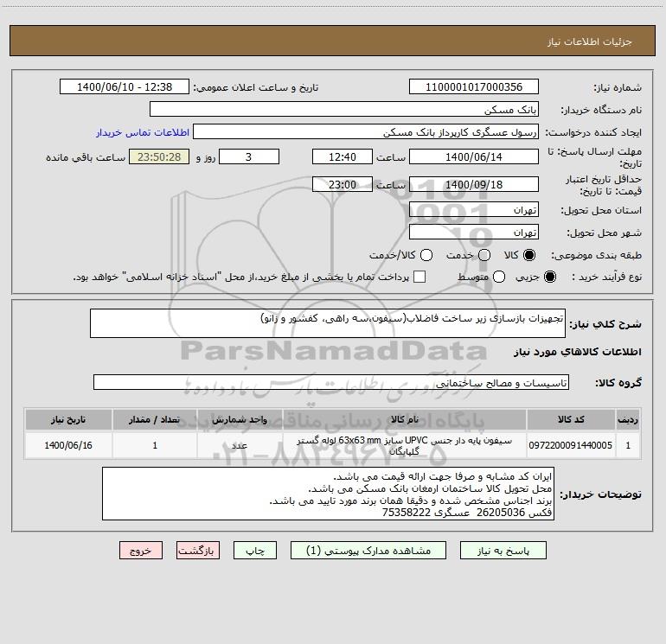The width and height of the screenshot is (666, 644).
Task: Click the گروه کالا field تاسیسات و مصالح
Action: point(331,382)
